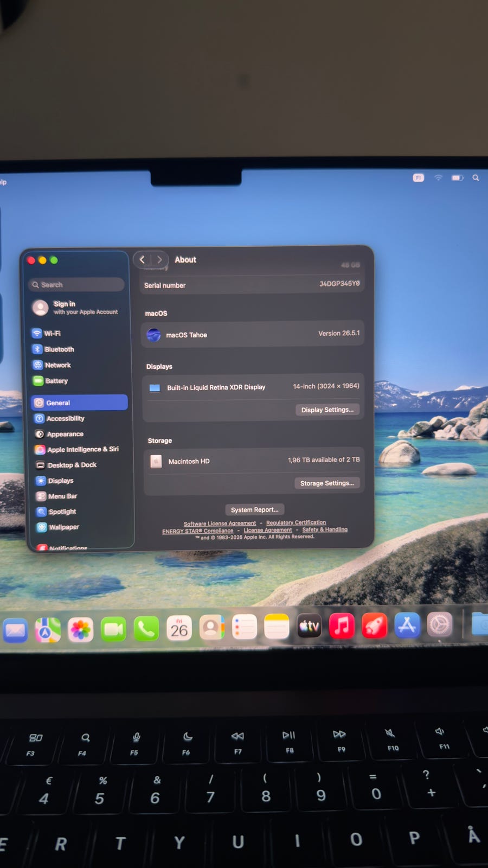Click the Storage Settings... button
The height and width of the screenshot is (868, 488).
(327, 483)
